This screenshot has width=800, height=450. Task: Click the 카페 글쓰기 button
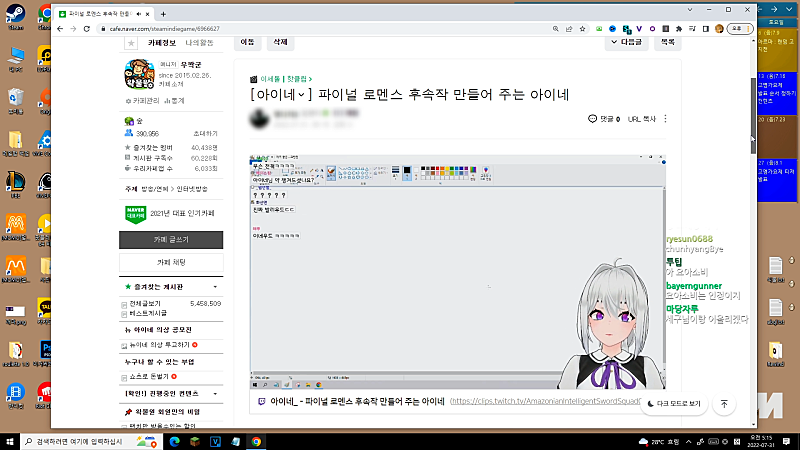click(170, 240)
